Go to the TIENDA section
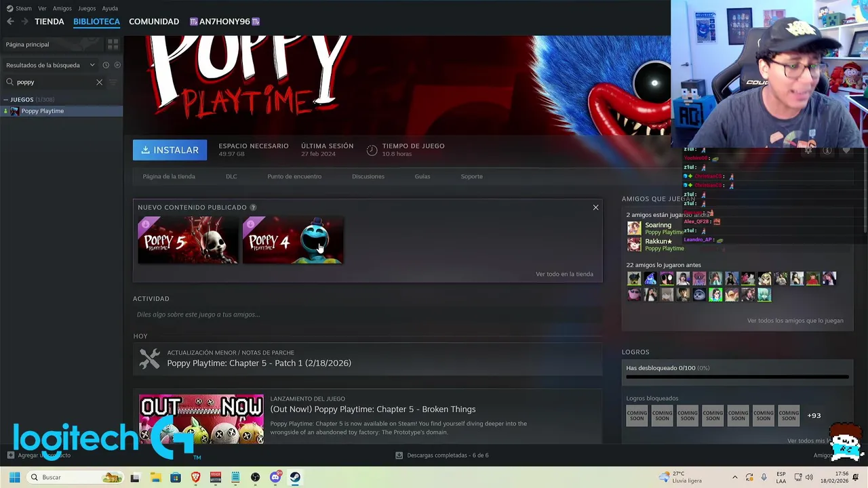Viewport: 868px width, 488px height. coord(50,22)
